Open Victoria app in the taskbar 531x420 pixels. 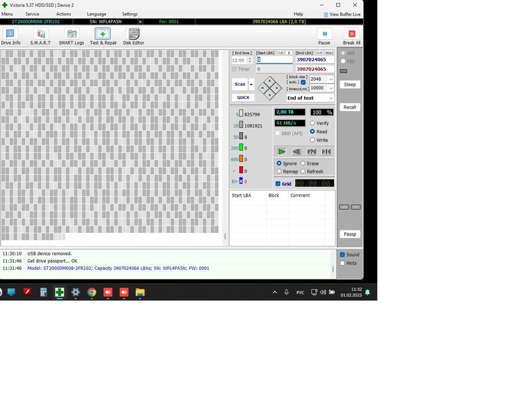point(59,292)
